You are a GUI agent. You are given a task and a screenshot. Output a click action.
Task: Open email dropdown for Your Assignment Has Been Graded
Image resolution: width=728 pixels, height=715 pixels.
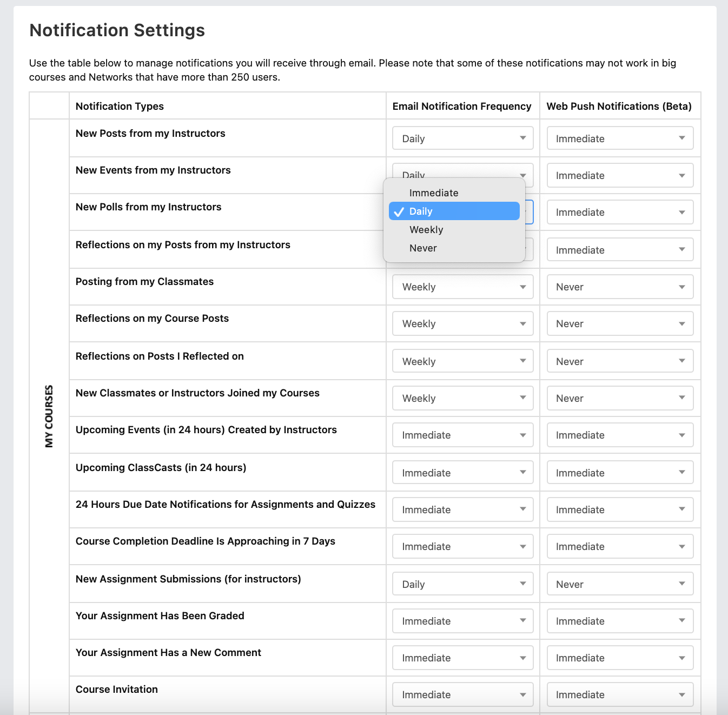pos(463,621)
